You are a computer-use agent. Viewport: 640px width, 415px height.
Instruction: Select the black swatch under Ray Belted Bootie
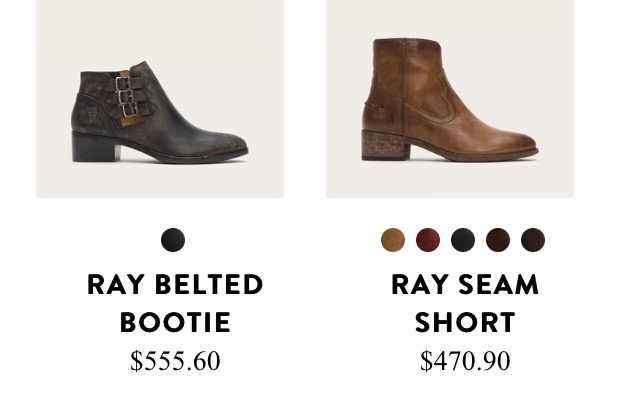pyautogui.click(x=173, y=240)
